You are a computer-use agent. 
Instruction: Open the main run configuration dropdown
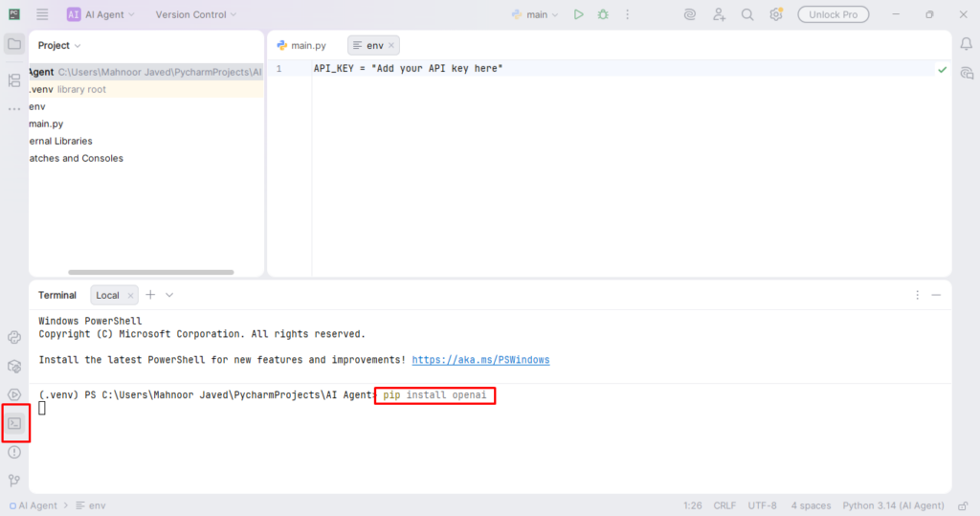[534, 14]
